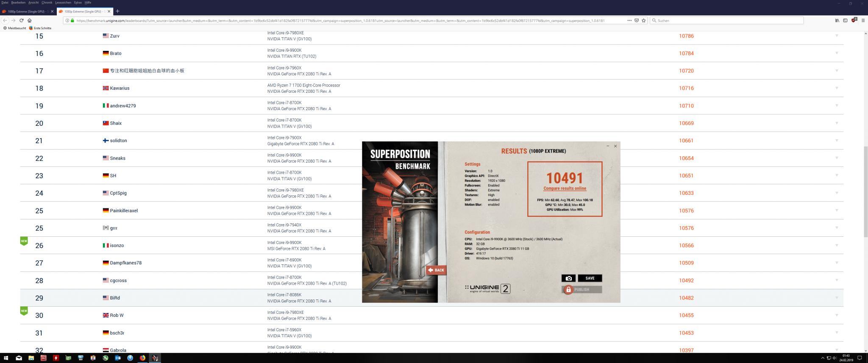
Task: Expand details for Zurv row
Action: tap(837, 36)
